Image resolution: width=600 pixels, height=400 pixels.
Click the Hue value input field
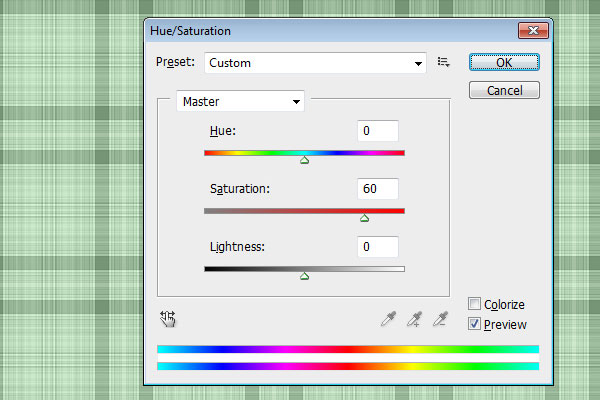[377, 131]
